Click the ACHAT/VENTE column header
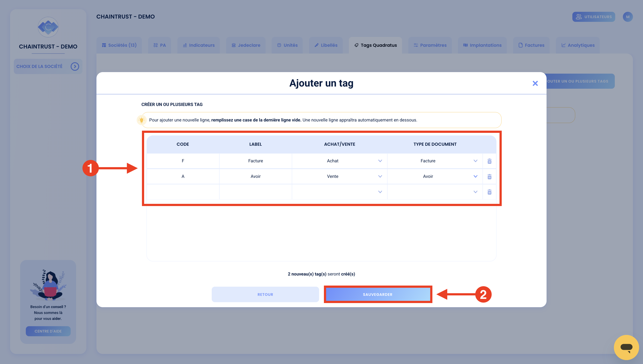Viewport: 643px width, 364px height. 339,144
